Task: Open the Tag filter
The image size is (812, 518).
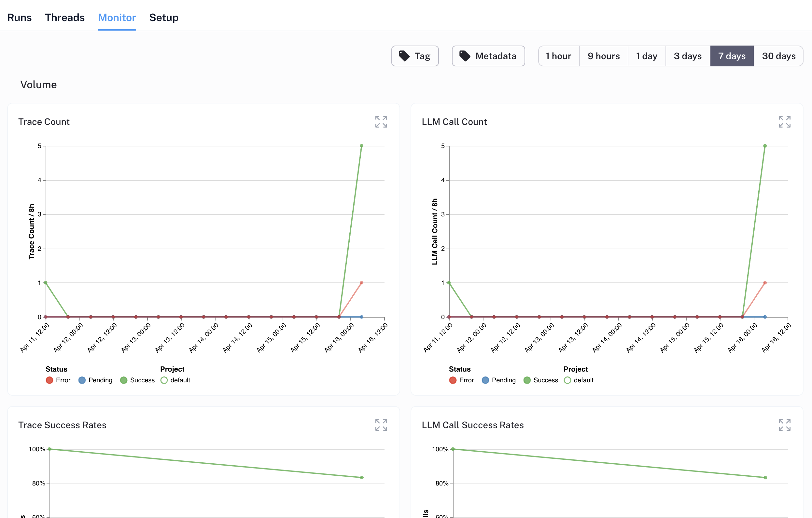Action: [415, 56]
